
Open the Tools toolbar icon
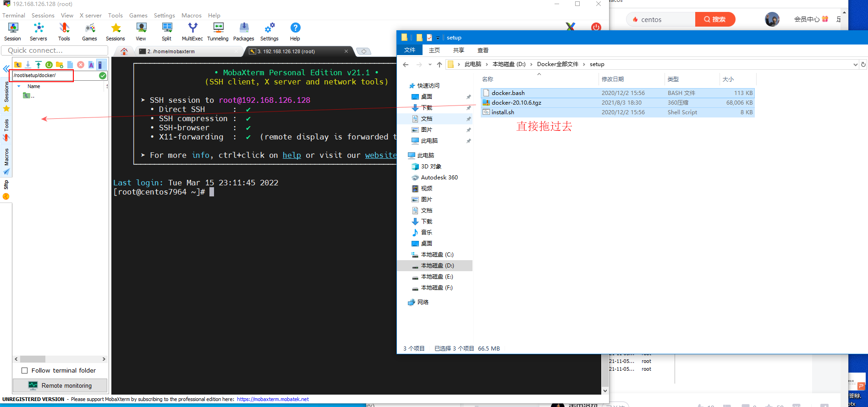[x=64, y=32]
